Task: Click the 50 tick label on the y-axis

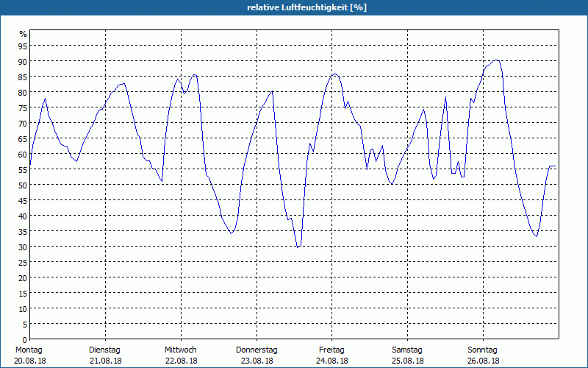Action: [x=23, y=185]
